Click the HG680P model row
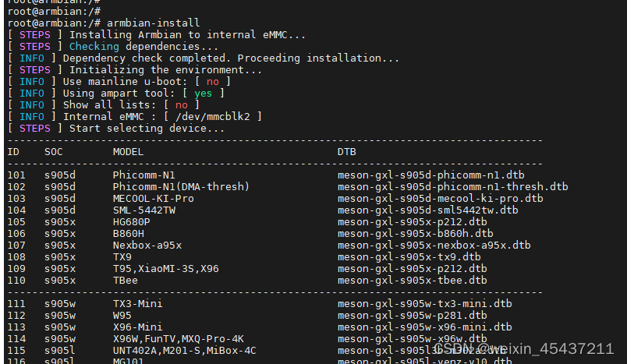The image size is (627, 364). click(131, 221)
